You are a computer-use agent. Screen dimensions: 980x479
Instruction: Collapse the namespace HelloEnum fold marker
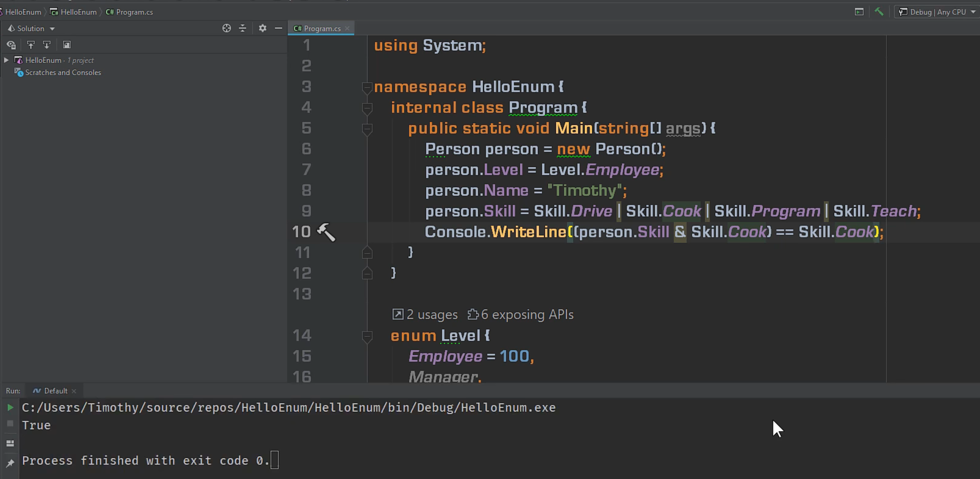367,87
